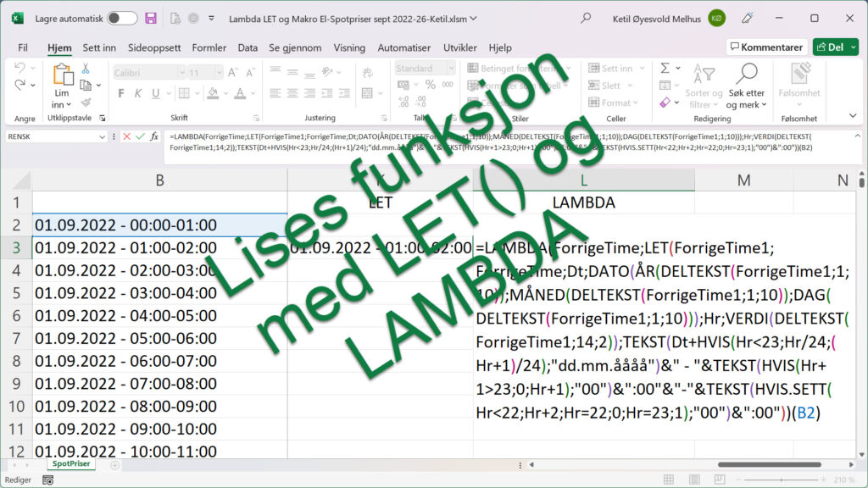Click the Borders icon in Skrift group
Viewport: 868px width, 488px height.
click(184, 93)
